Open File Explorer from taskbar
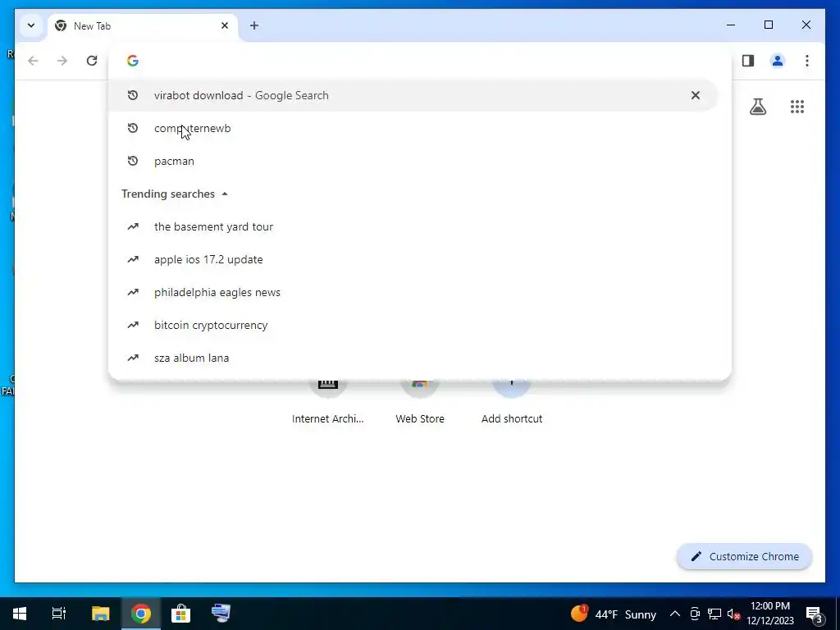 click(x=100, y=614)
